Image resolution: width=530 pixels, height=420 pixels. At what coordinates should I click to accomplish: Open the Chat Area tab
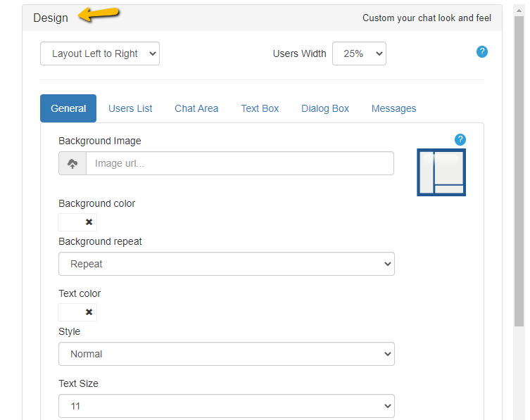[x=196, y=108]
